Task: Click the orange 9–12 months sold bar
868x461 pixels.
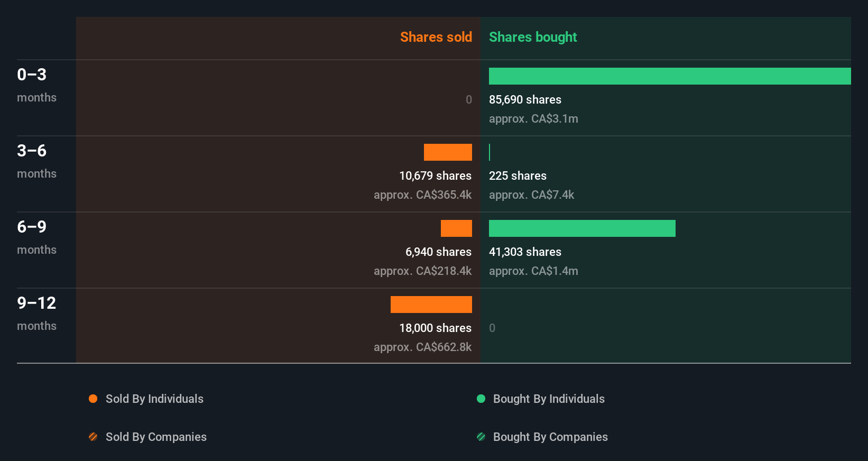Action: coord(431,305)
